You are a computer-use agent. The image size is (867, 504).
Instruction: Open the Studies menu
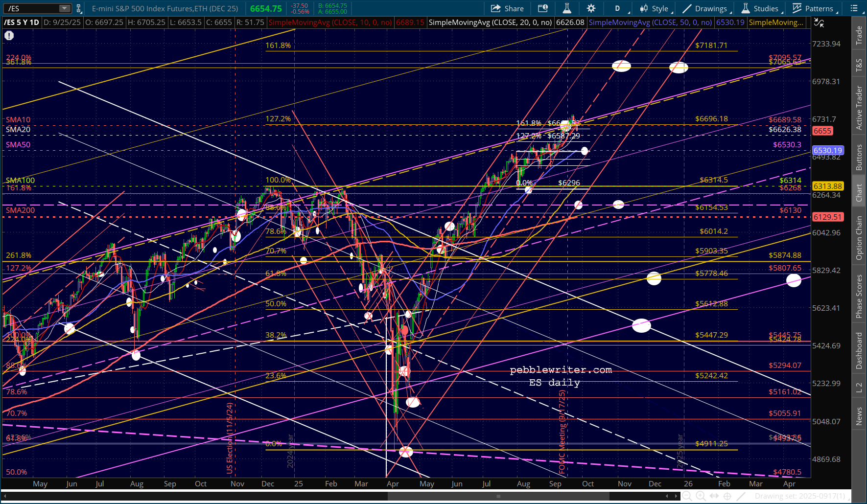tap(761, 8)
